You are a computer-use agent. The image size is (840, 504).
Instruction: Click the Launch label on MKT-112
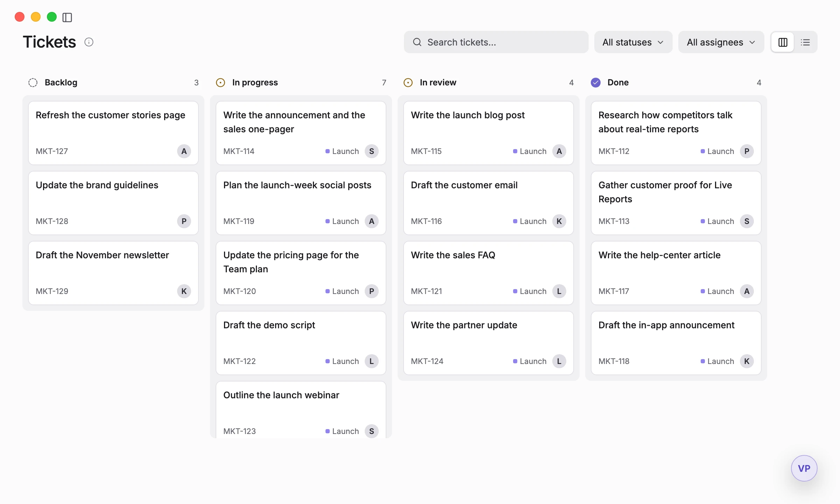[717, 151]
